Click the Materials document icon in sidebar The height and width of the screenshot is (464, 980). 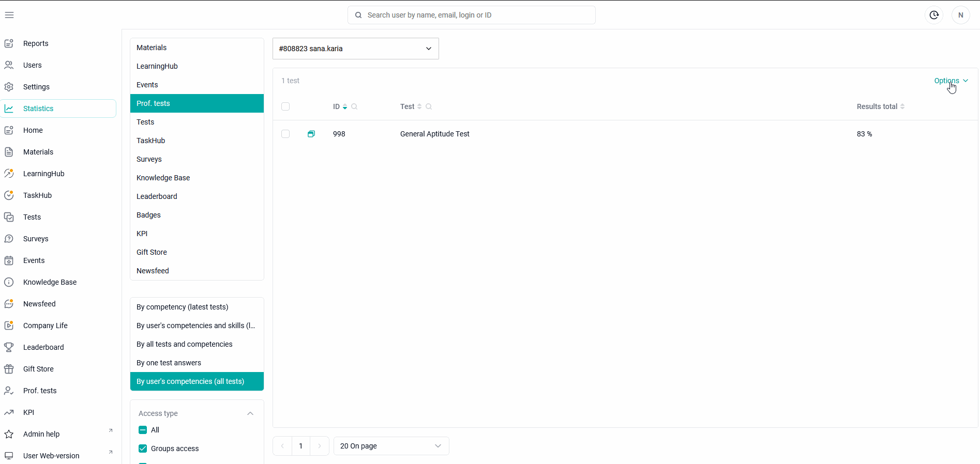click(x=9, y=152)
